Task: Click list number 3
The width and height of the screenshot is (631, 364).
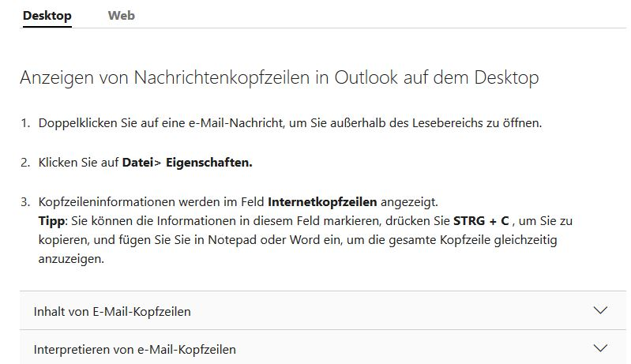Action: click(x=25, y=202)
